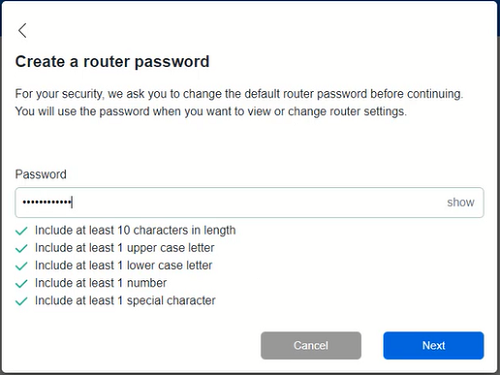Cancel the router password setup
This screenshot has width=500, height=375.
311,345
